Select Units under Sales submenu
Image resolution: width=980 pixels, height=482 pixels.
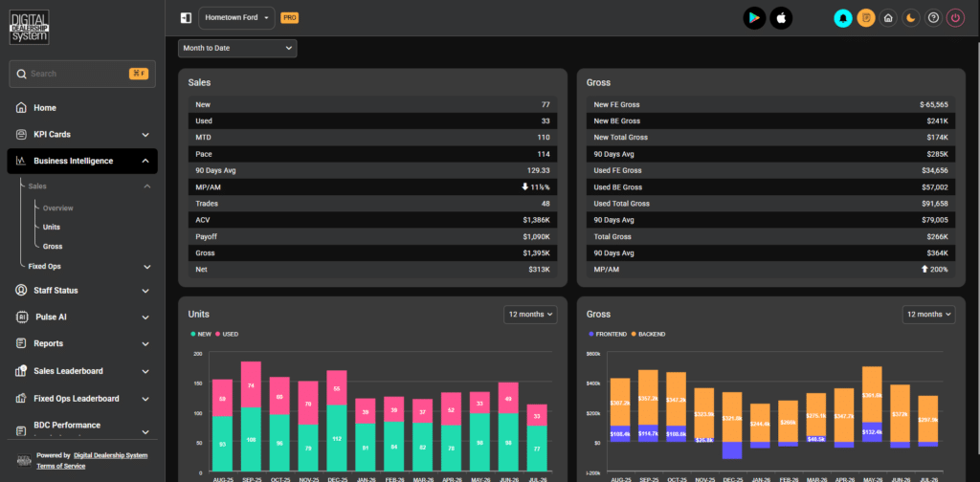pos(52,228)
